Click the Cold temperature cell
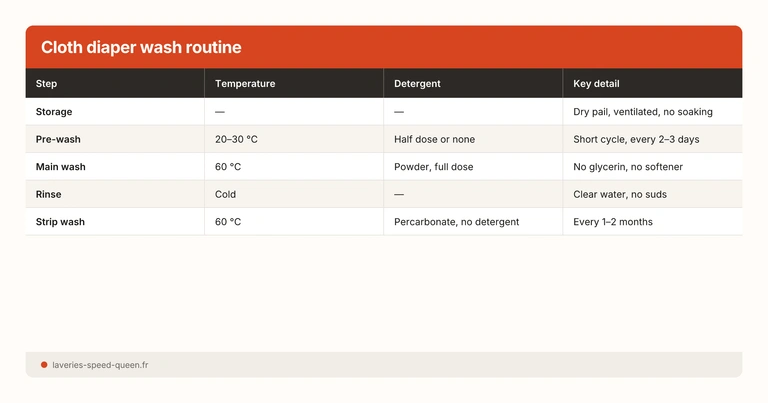 click(x=225, y=194)
